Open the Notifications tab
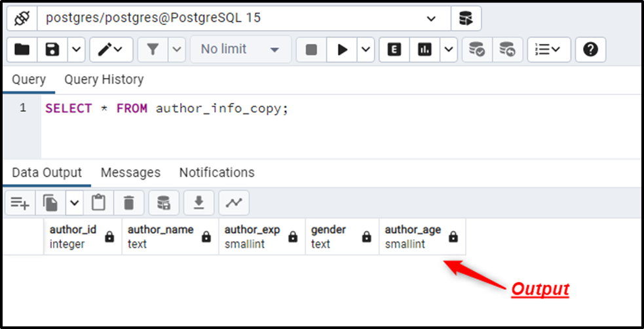The image size is (644, 329). [217, 172]
